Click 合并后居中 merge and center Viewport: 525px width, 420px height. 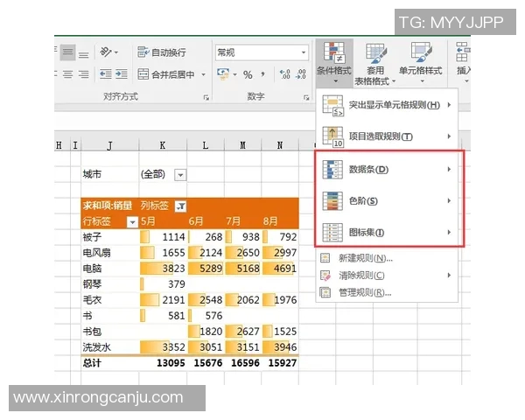pos(166,74)
